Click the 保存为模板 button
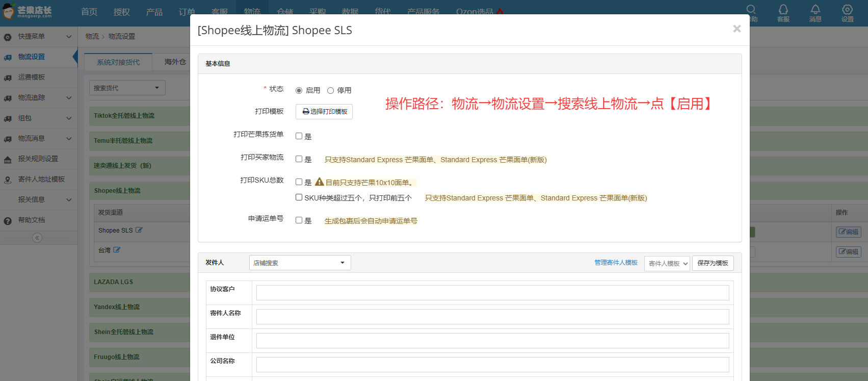The image size is (868, 381). point(713,263)
